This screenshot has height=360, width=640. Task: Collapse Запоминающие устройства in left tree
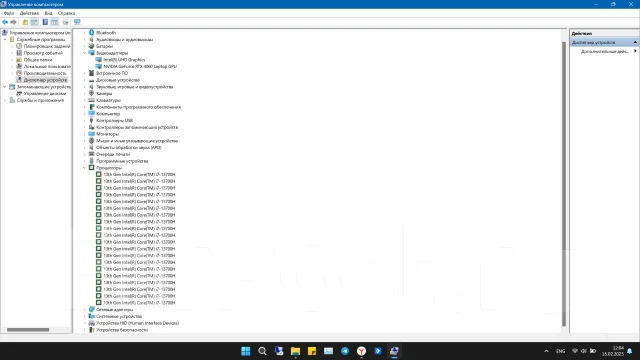tap(5, 87)
